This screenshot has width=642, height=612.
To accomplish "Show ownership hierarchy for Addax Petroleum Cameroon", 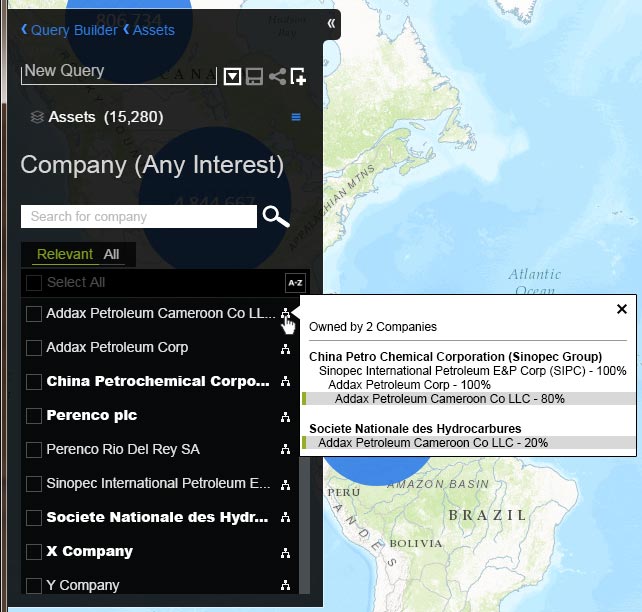I will pos(285,314).
